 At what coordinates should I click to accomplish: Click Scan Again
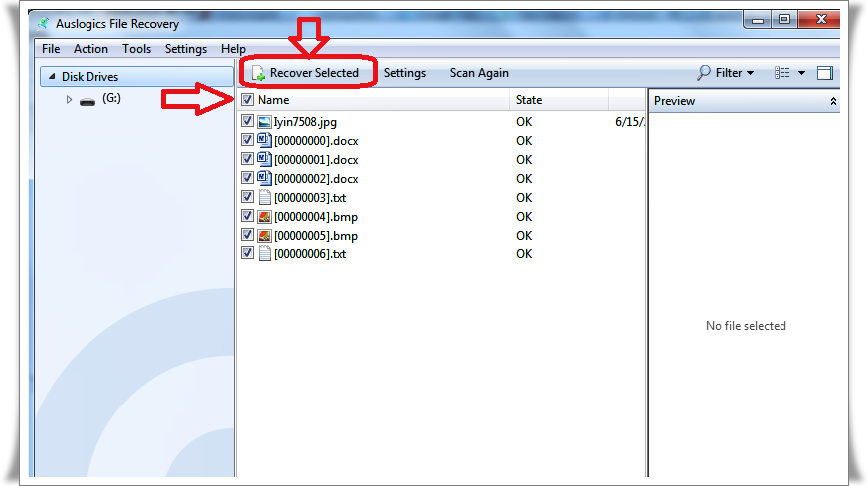click(479, 73)
